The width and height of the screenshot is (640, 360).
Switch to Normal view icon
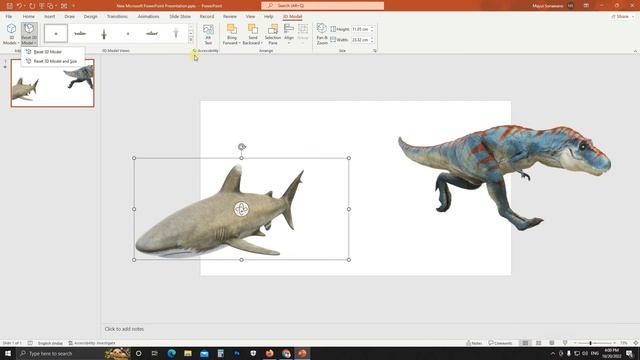point(525,343)
